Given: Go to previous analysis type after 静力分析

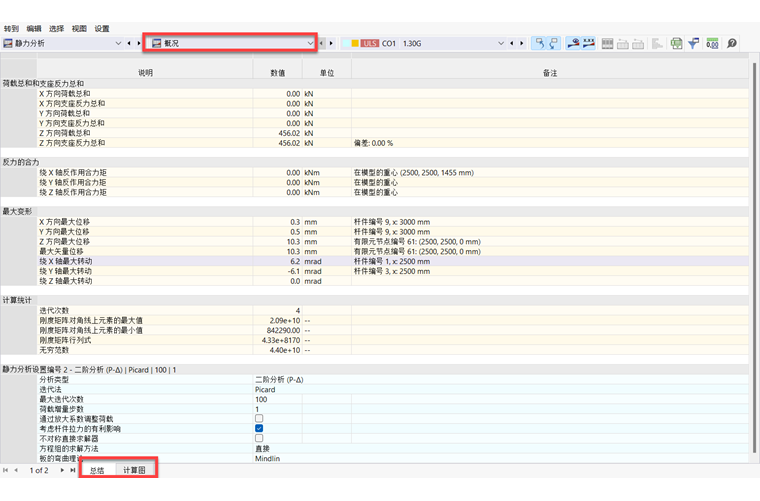Looking at the screenshot, I should 129,43.
